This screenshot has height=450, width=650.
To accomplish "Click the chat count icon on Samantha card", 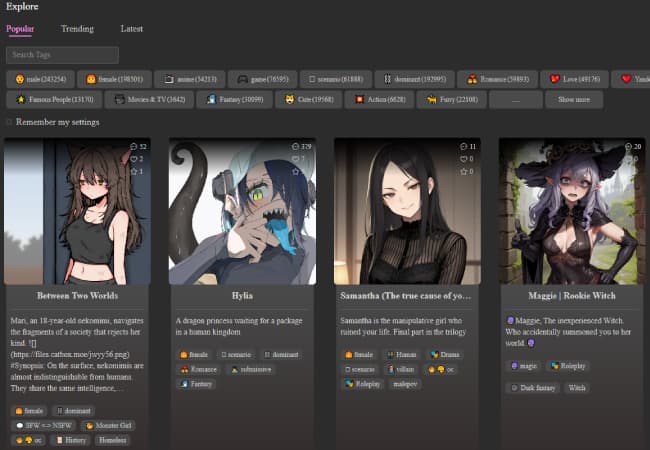I will coord(461,147).
